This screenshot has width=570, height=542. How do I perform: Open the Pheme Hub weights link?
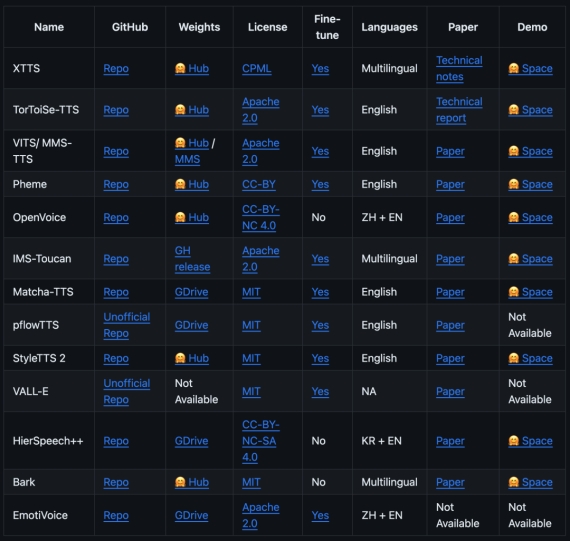click(192, 184)
